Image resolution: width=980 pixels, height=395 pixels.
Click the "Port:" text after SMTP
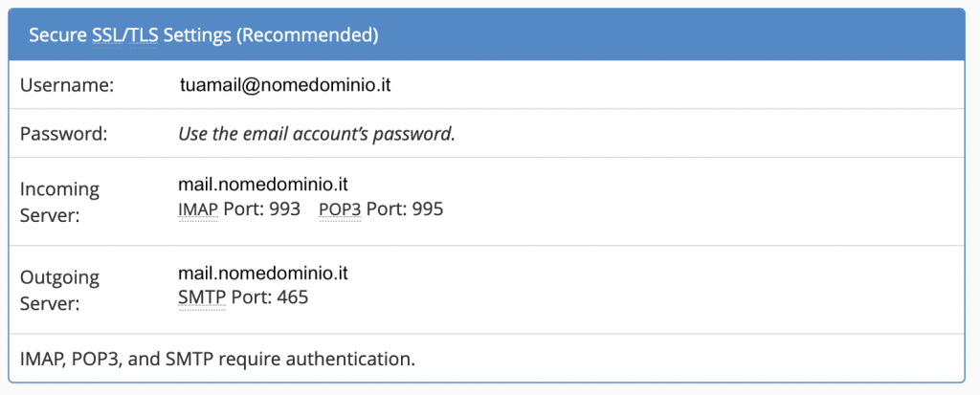[251, 297]
